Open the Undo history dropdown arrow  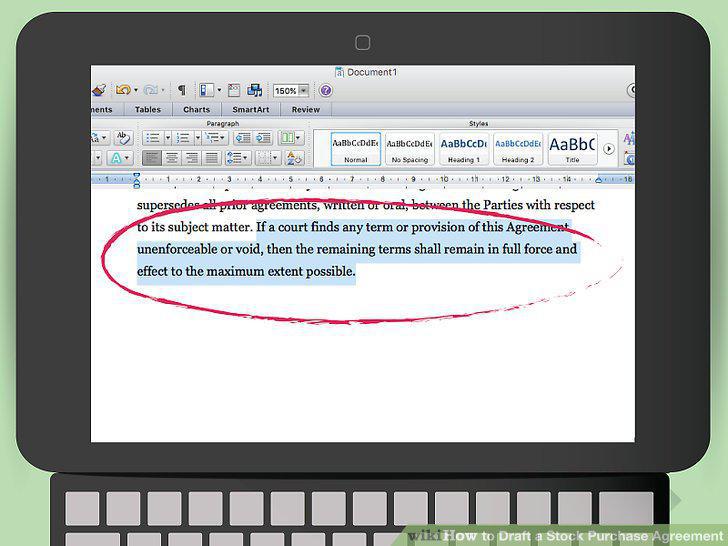point(136,90)
